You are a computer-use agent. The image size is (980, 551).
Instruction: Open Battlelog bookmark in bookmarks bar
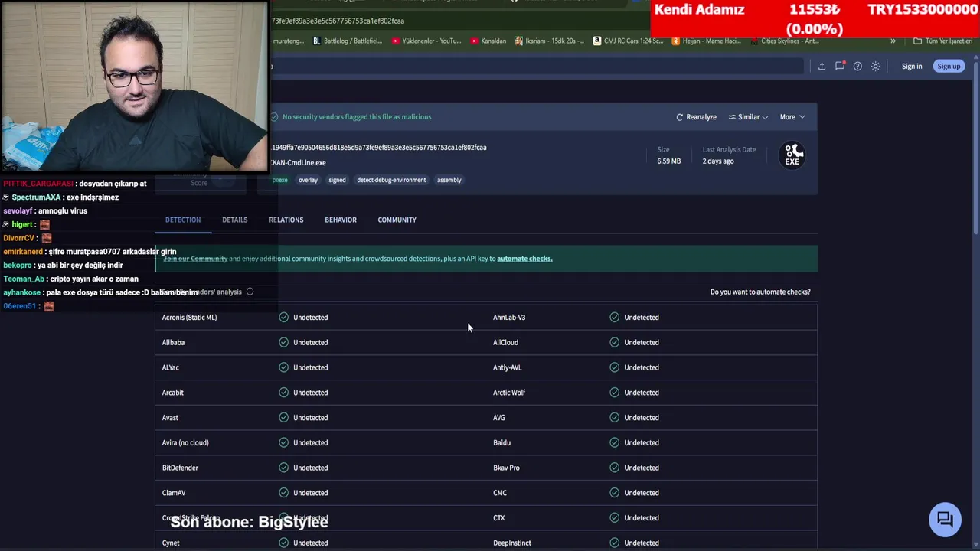pyautogui.click(x=348, y=41)
